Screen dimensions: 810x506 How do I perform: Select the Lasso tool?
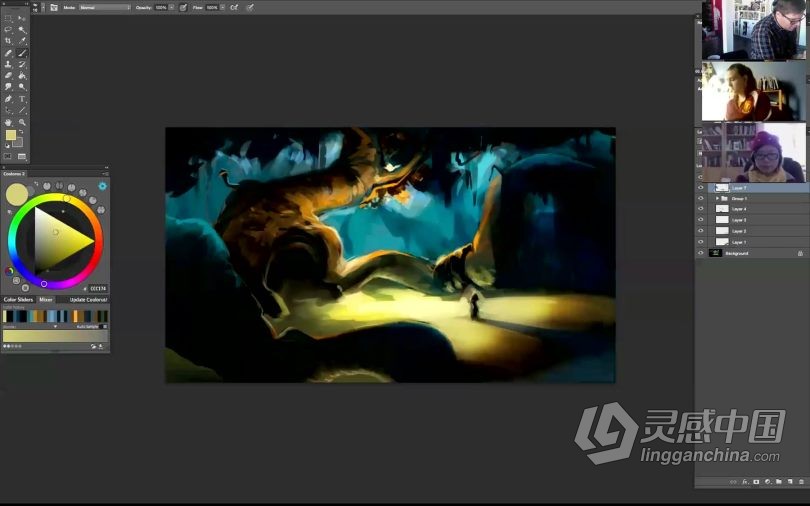tap(8, 29)
